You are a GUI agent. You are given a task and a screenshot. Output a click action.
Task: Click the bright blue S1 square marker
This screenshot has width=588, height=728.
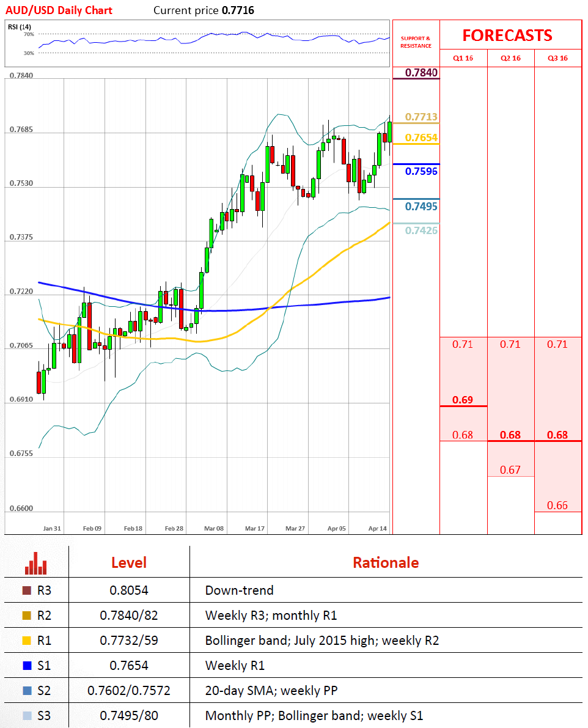(x=26, y=666)
